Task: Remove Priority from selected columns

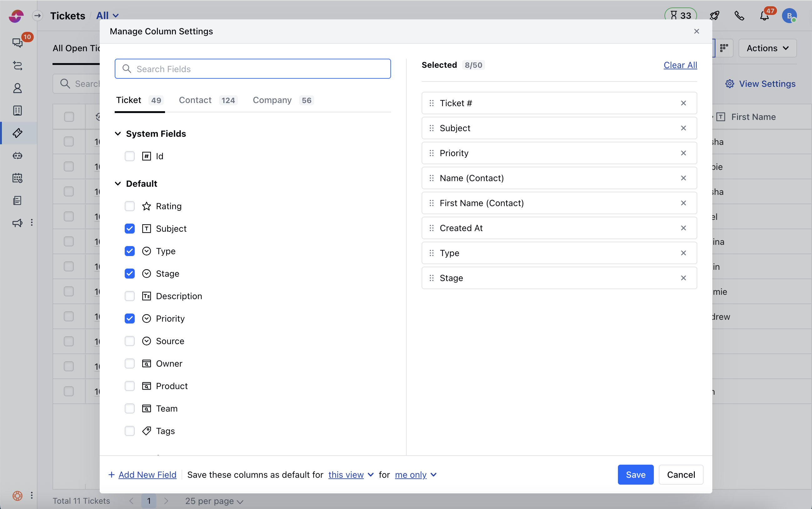Action: point(683,153)
